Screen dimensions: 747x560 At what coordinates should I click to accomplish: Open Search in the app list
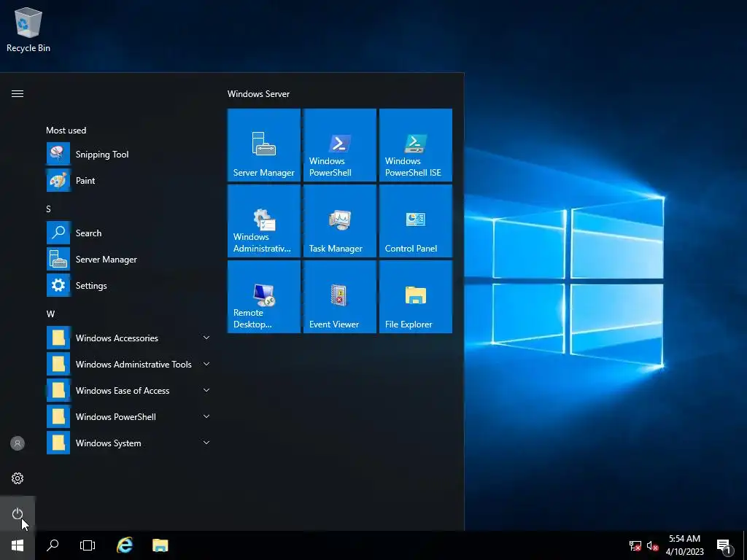(x=130, y=233)
